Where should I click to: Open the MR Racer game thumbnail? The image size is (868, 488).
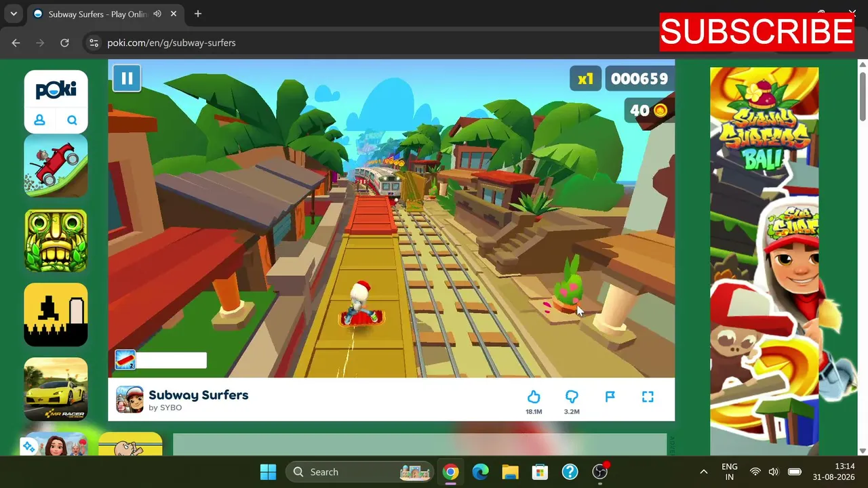(56, 389)
